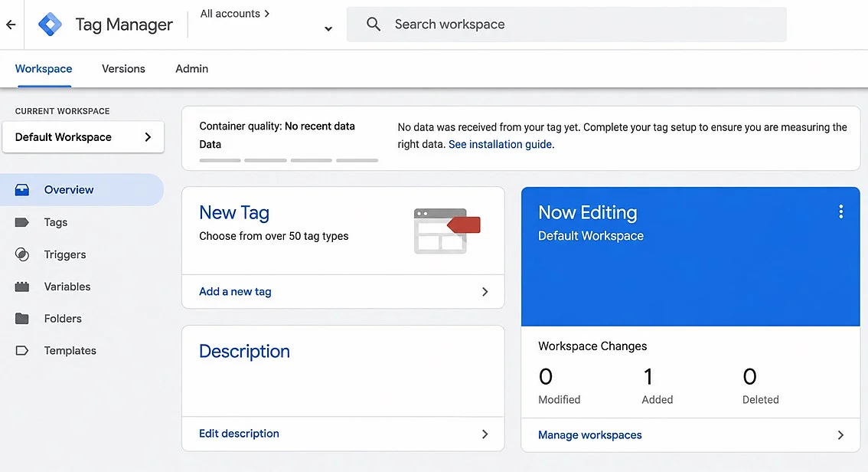Focus the Search workspace field
This screenshot has height=472, width=868.
coord(566,25)
